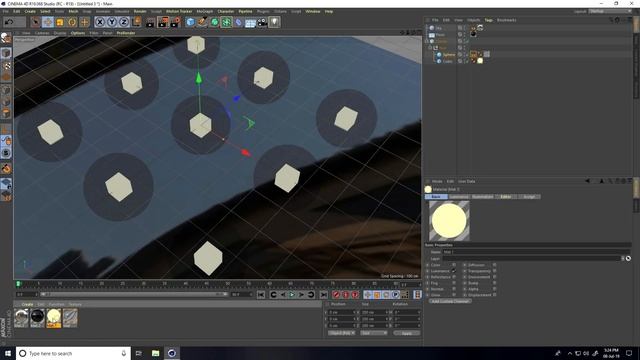This screenshot has width=640, height=360.
Task: Click Make Editable icon in left palette
Action: (x=6, y=38)
